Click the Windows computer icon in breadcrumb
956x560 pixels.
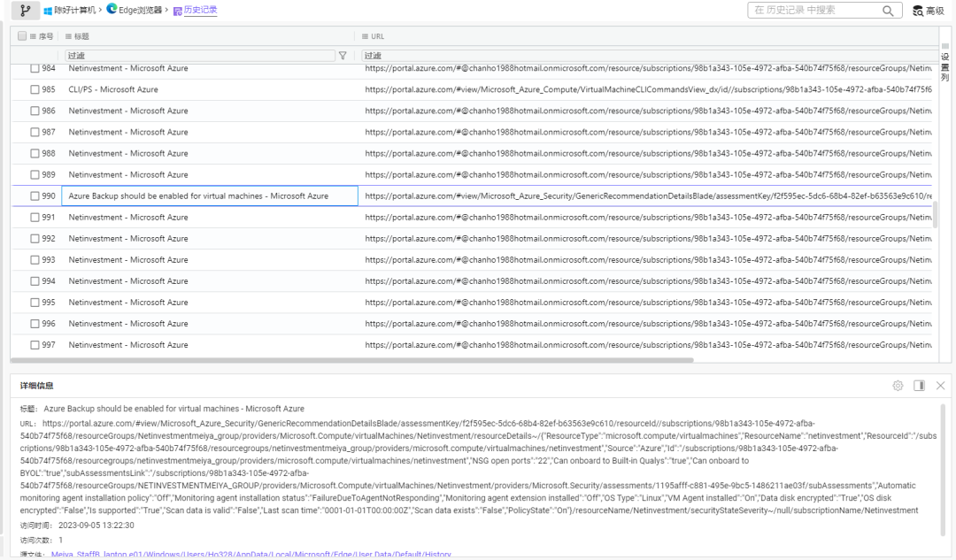pyautogui.click(x=48, y=11)
